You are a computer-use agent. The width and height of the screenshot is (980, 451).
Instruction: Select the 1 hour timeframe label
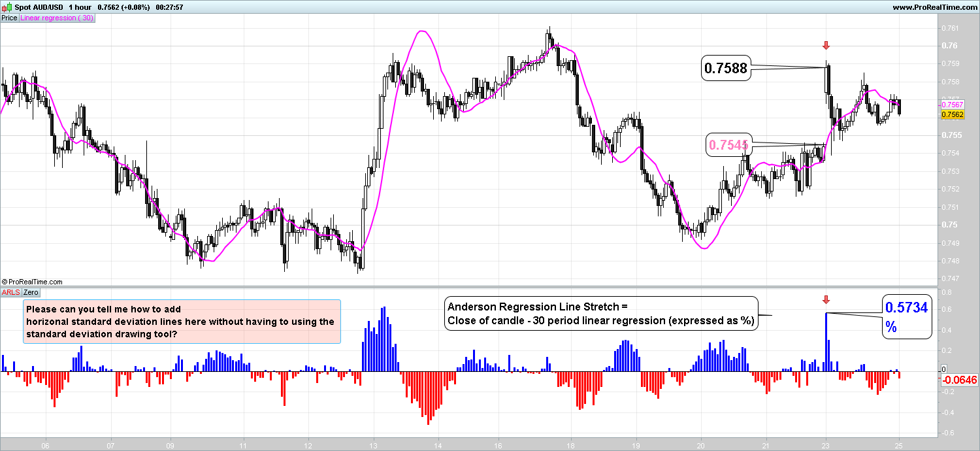pyautogui.click(x=79, y=7)
